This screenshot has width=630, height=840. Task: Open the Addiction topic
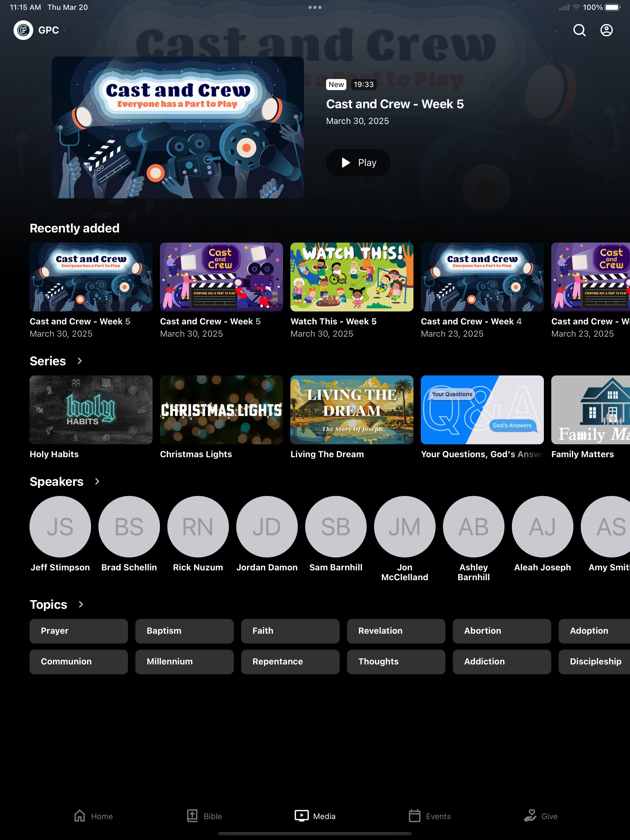[502, 662]
